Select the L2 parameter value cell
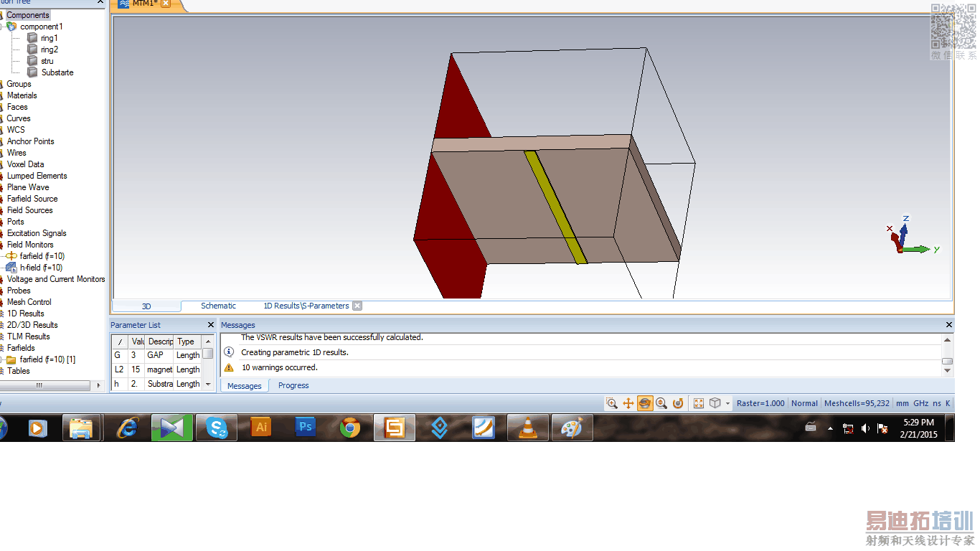 [x=136, y=369]
